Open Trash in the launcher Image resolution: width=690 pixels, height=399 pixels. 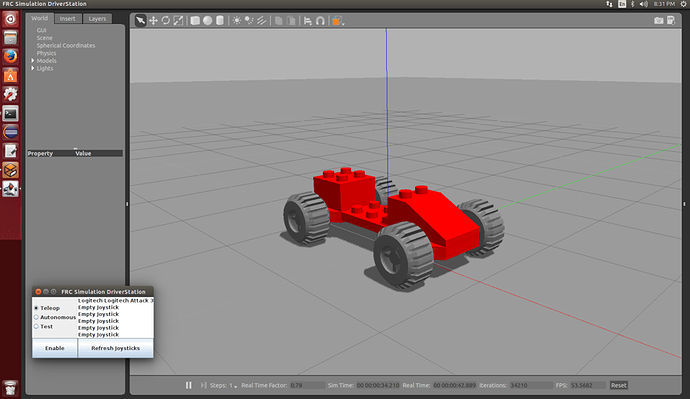point(10,388)
